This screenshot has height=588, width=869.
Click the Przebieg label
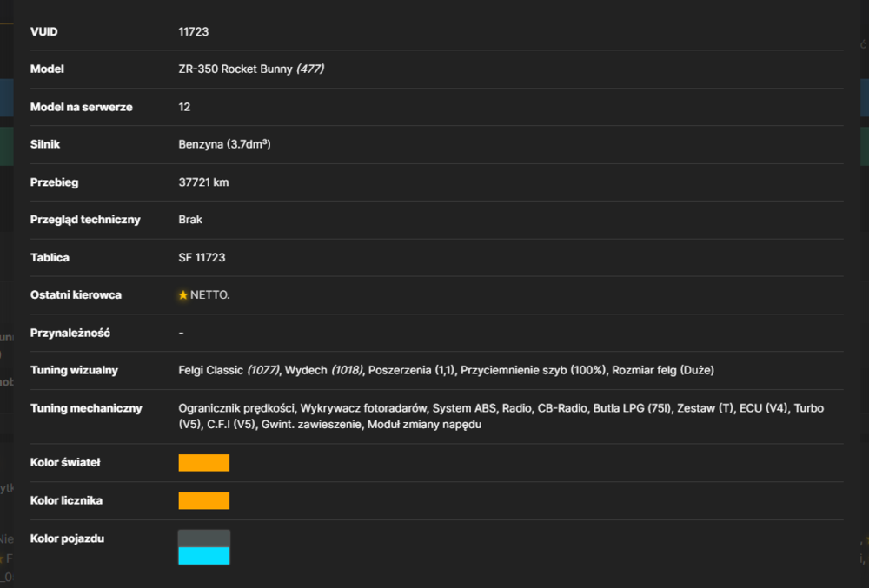point(54,182)
